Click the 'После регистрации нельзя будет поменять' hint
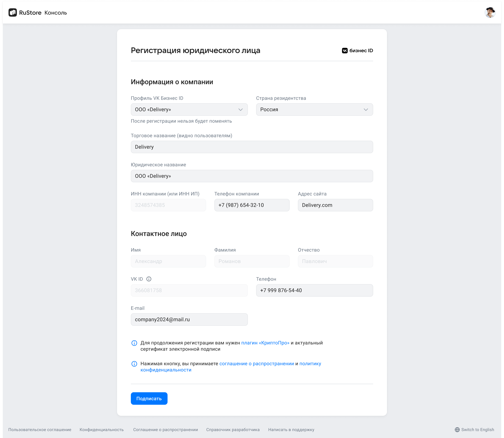 point(181,121)
